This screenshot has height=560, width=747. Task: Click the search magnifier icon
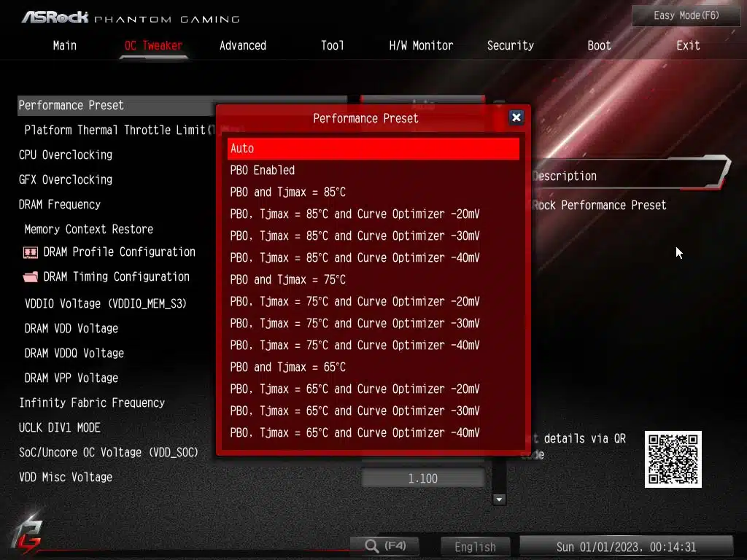tap(372, 546)
